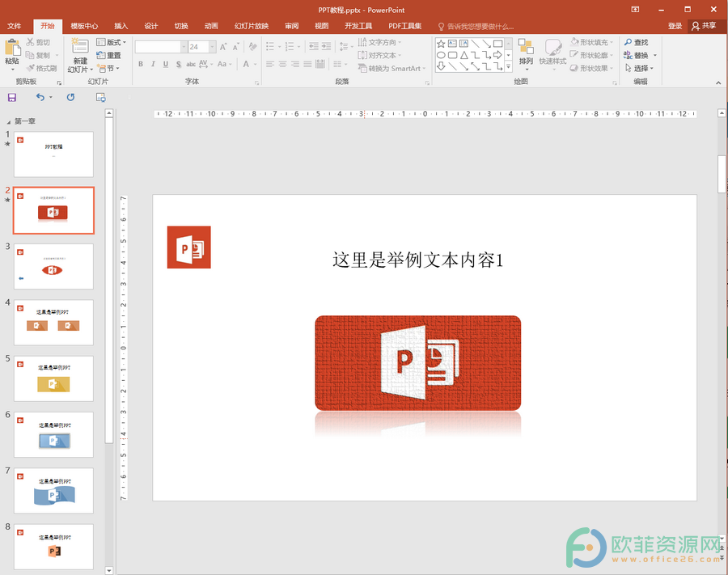Select the horizontal text box shape

452,44
